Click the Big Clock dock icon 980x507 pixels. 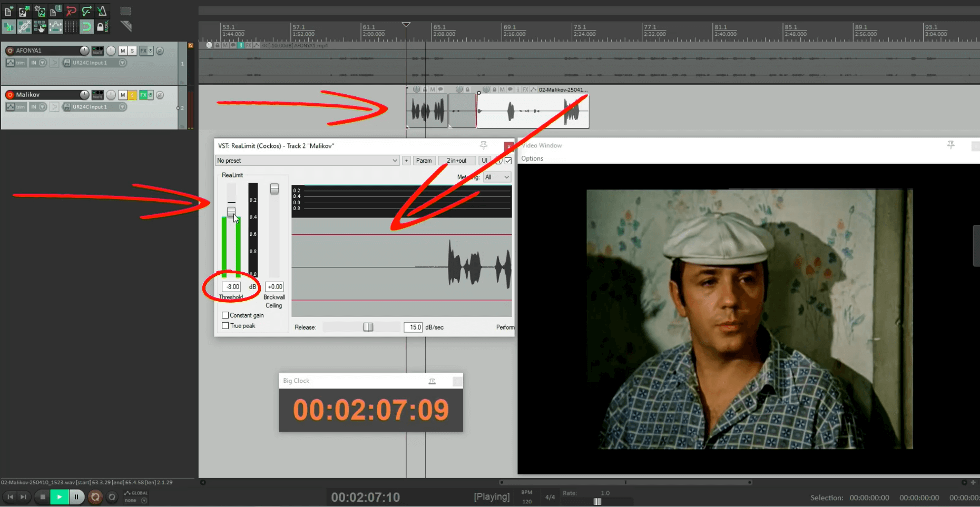tap(432, 381)
